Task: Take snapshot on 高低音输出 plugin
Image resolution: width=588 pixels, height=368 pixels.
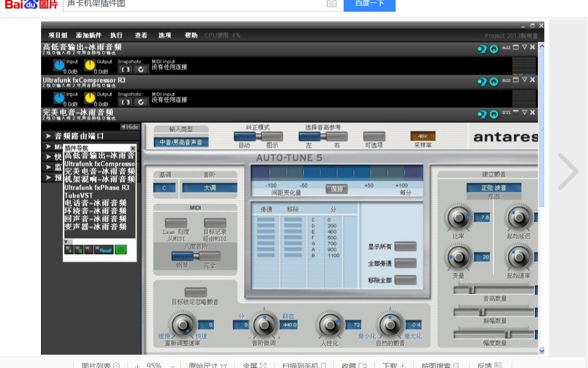Action: [x=125, y=69]
